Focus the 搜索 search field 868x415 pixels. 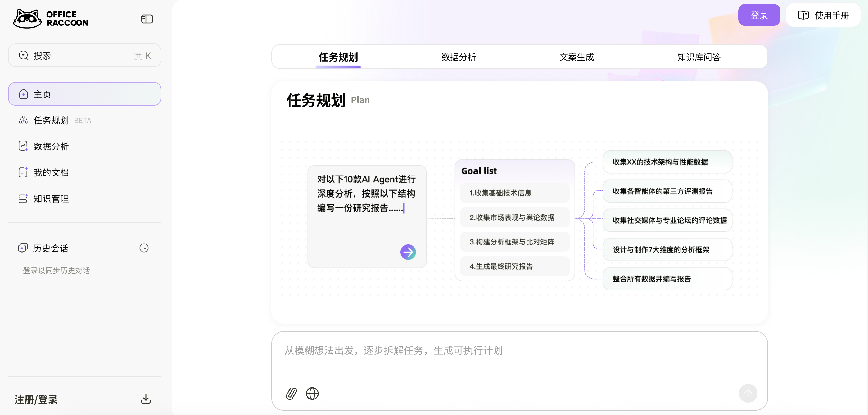[x=84, y=56]
